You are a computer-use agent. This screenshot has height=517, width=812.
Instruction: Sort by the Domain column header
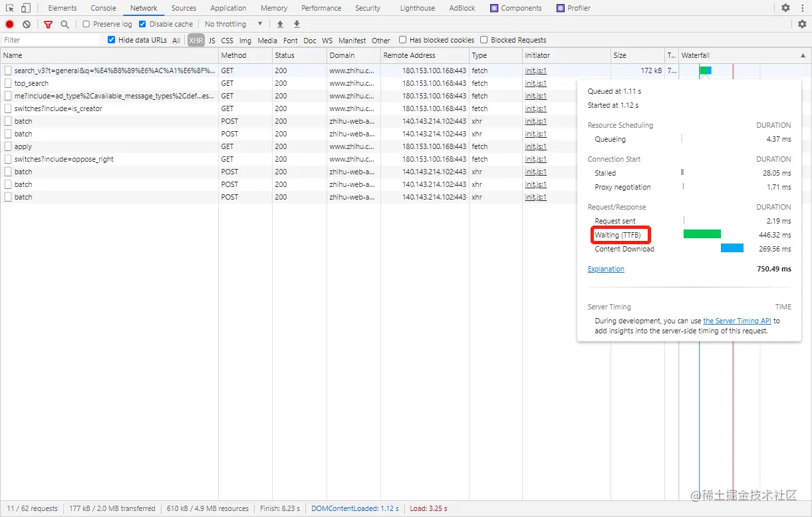(x=354, y=56)
